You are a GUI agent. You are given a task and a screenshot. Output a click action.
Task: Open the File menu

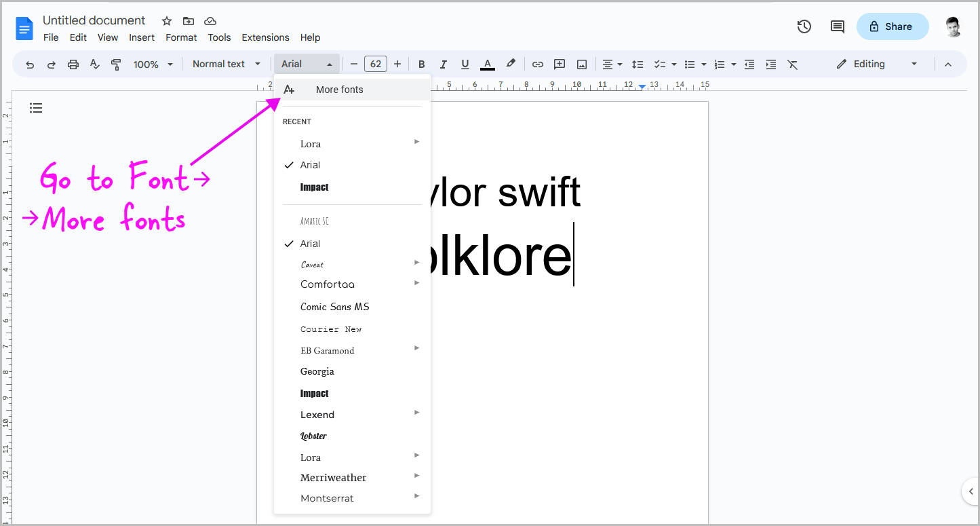tap(51, 38)
